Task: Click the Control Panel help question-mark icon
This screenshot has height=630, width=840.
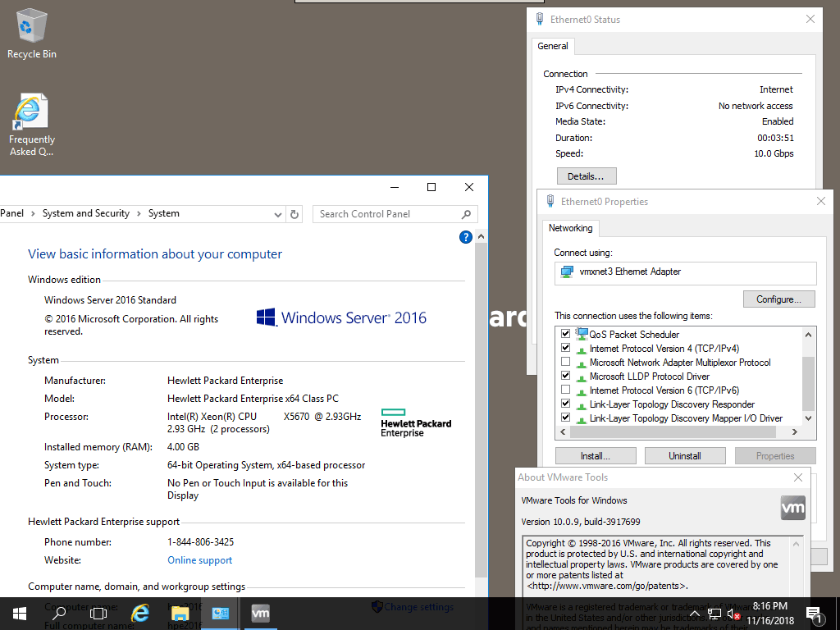Action: pos(466,237)
